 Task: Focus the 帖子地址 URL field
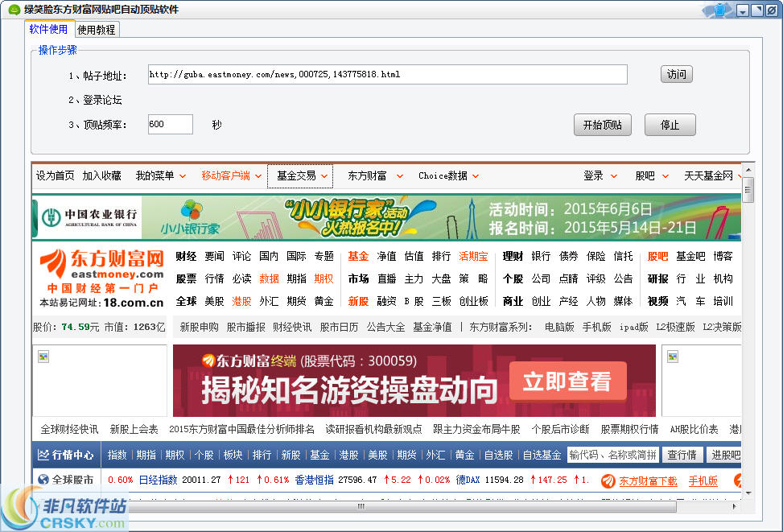click(388, 74)
